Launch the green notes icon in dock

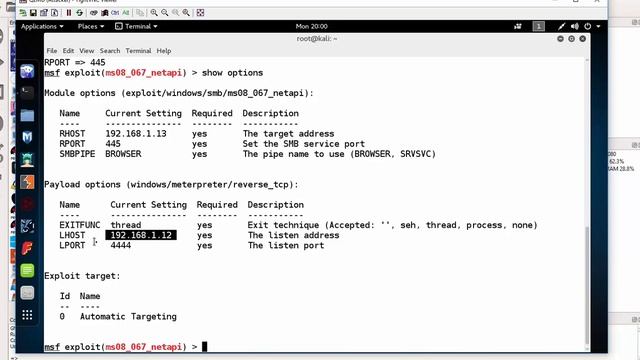click(27, 270)
